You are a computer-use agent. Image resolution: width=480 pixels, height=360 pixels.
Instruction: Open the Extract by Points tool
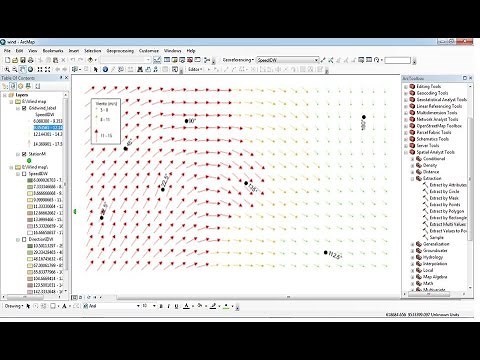(x=445, y=205)
